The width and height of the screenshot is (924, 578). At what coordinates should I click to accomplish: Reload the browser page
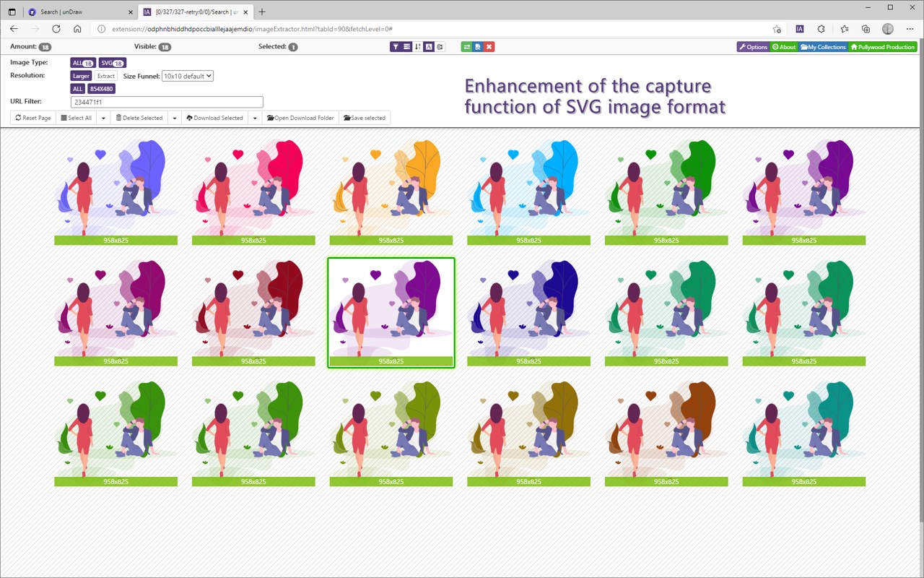[56, 29]
